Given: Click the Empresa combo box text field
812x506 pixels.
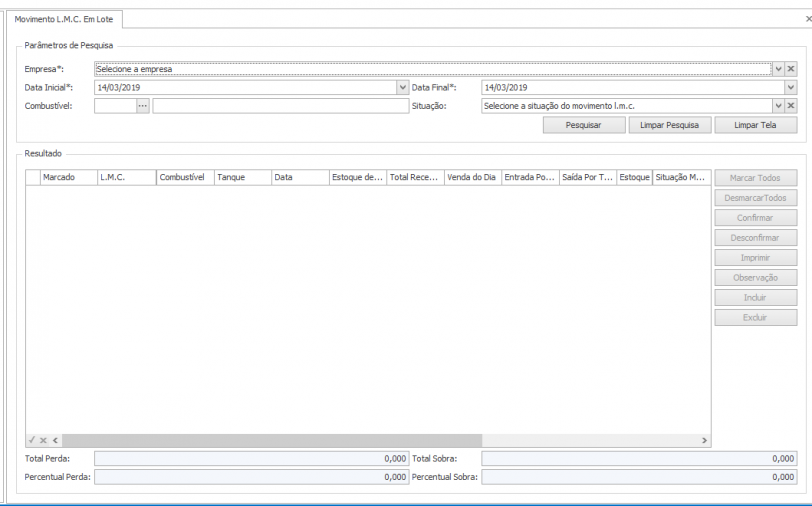Looking at the screenshot, I should pos(433,69).
